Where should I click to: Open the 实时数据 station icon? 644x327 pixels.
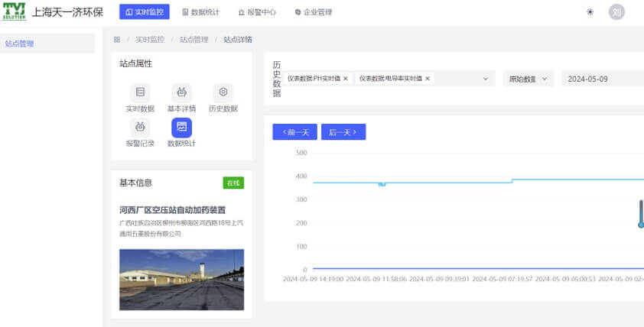coord(140,92)
